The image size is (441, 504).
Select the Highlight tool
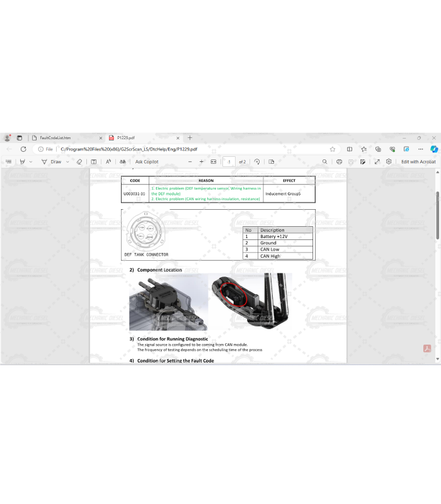pyautogui.click(x=22, y=162)
